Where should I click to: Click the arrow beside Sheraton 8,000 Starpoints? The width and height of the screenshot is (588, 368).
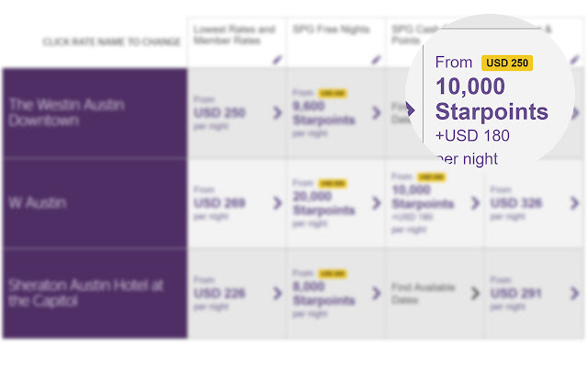pyautogui.click(x=376, y=293)
